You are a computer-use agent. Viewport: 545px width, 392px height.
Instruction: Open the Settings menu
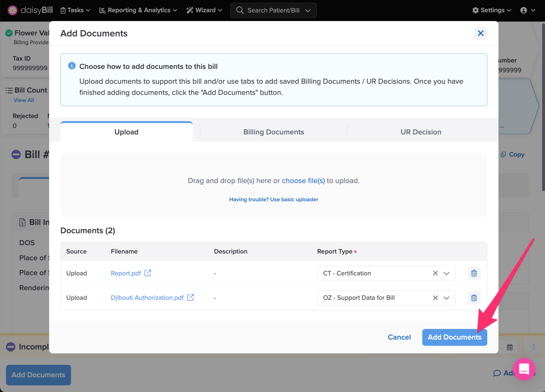pyautogui.click(x=492, y=10)
